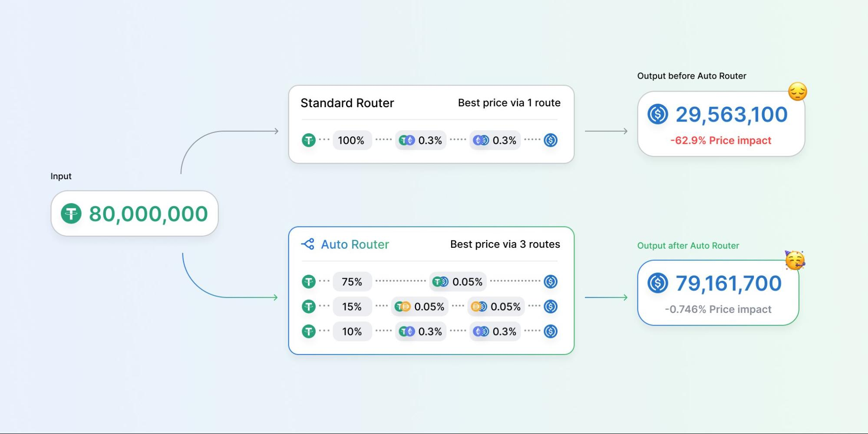This screenshot has width=868, height=434.
Task: Click the Auto Router share-nodes icon
Action: tap(308, 244)
